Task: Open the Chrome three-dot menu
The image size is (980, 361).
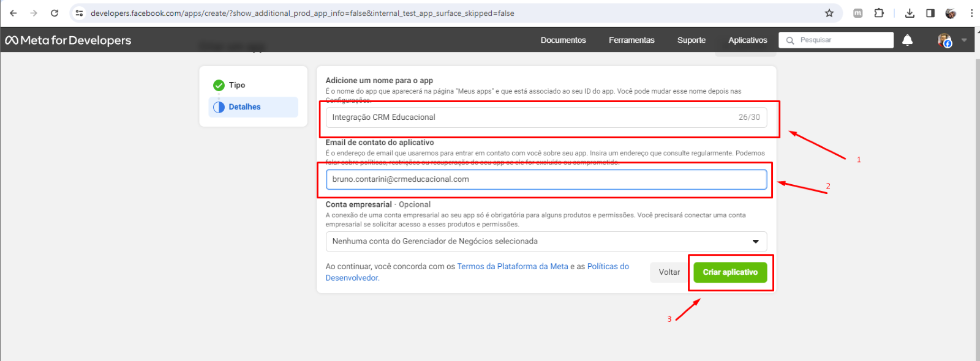Action: click(971, 13)
